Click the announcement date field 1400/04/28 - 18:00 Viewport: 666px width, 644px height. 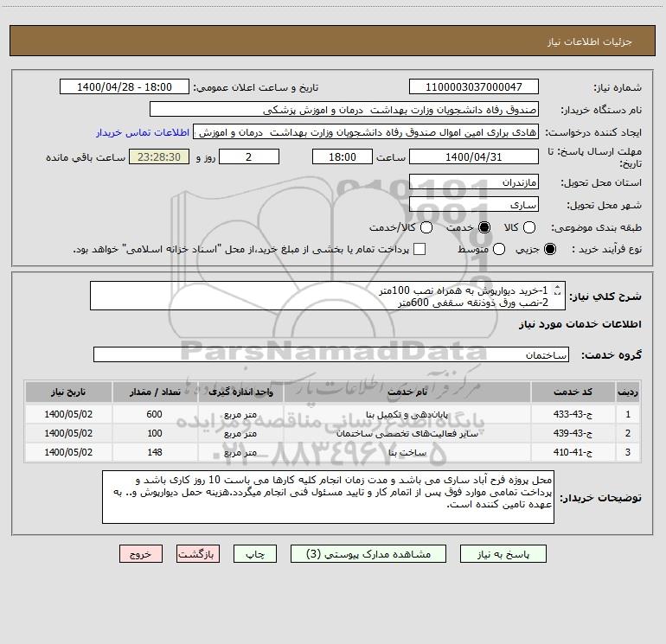click(x=125, y=86)
